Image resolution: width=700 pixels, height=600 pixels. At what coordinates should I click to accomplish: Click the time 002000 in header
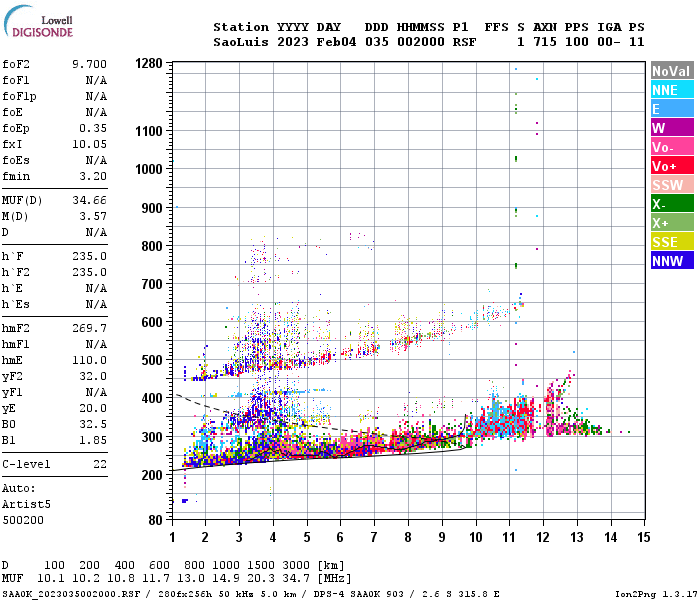421,42
